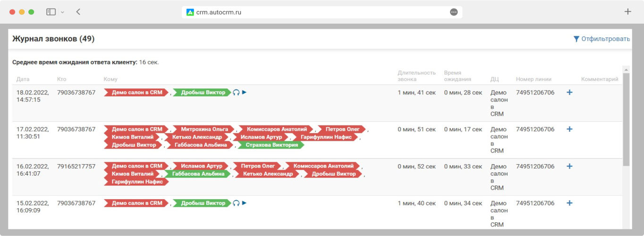Viewport: 644px width, 236px height.
Task: Click headphones icon in 18.02.2022 call row
Action: click(236, 93)
